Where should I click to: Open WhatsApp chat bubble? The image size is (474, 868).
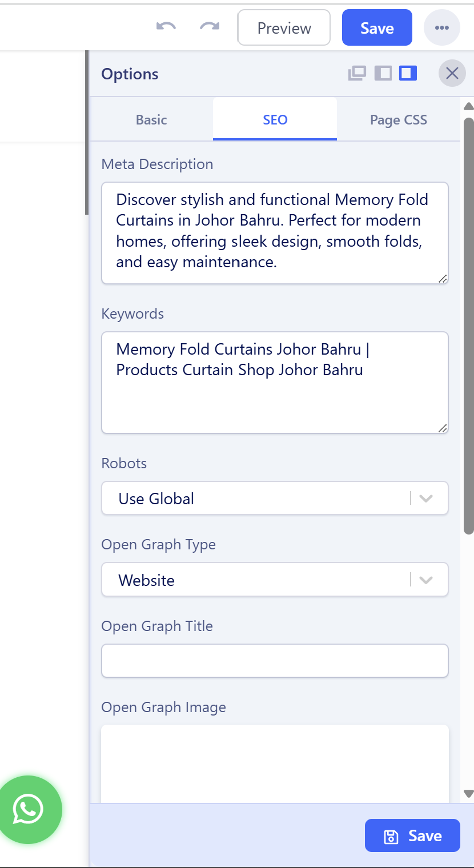point(27,809)
